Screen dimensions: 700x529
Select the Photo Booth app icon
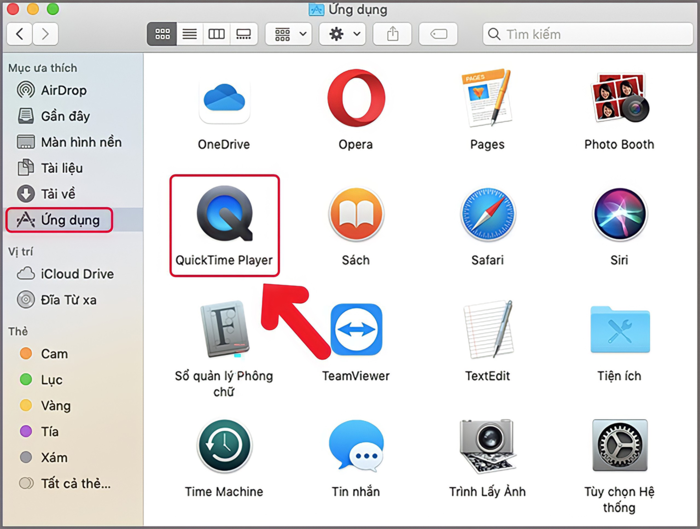(x=619, y=98)
